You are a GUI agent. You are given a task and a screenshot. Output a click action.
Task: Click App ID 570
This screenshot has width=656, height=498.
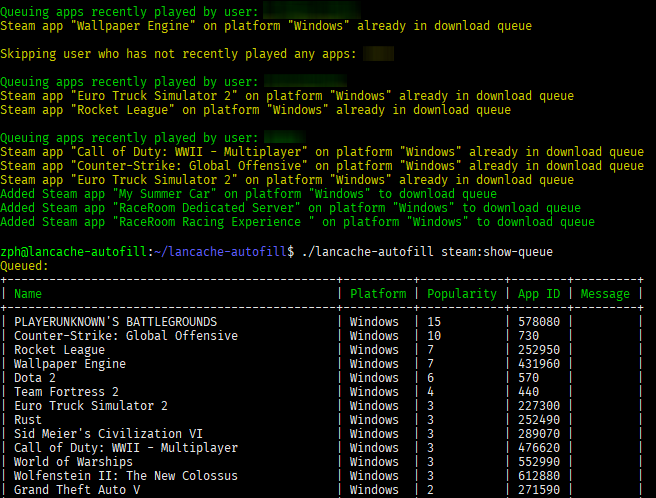click(x=528, y=378)
